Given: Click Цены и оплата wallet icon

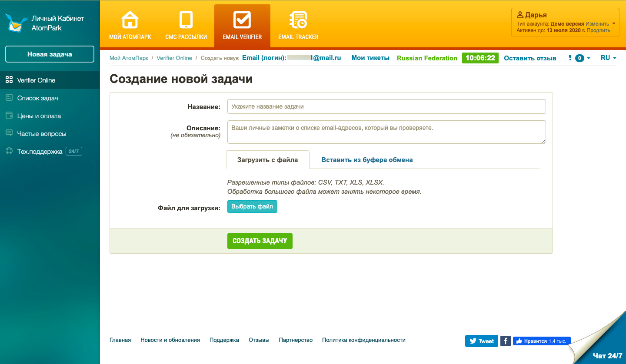Looking at the screenshot, I should click(9, 116).
